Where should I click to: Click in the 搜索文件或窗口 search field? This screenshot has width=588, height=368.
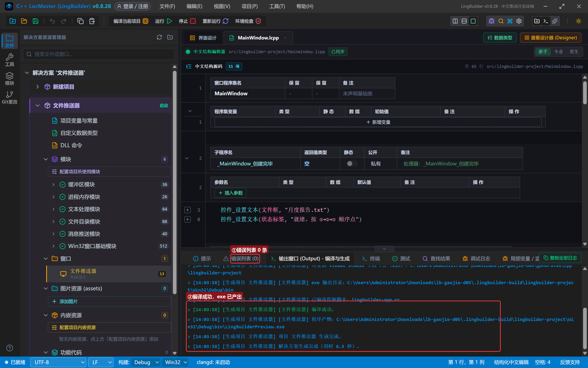pyautogui.click(x=99, y=54)
